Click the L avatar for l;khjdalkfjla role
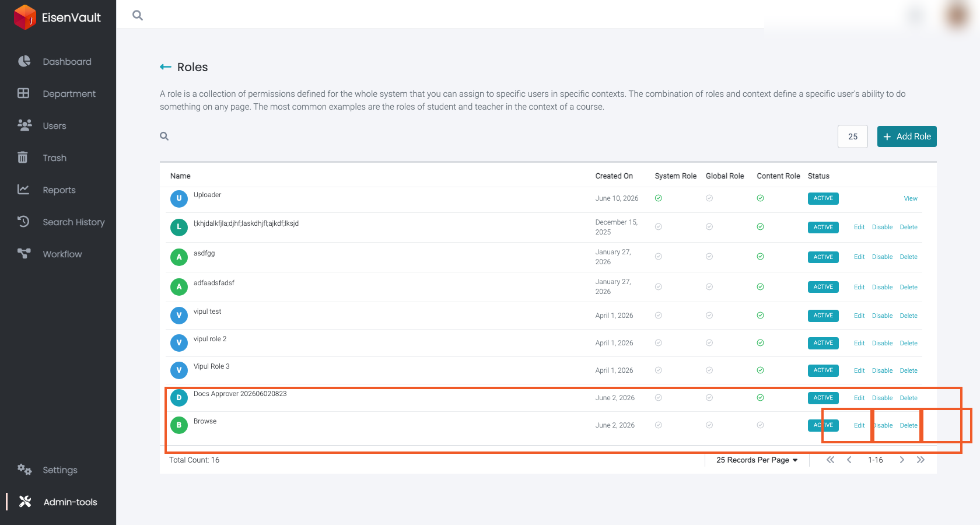 tap(179, 227)
